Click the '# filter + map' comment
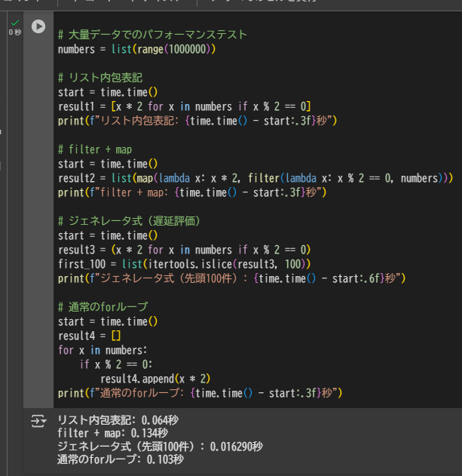This screenshot has height=476, width=462. (x=95, y=149)
